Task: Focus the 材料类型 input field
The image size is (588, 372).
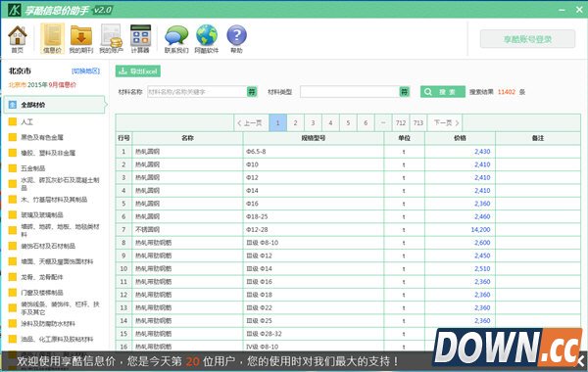Action: [350, 92]
